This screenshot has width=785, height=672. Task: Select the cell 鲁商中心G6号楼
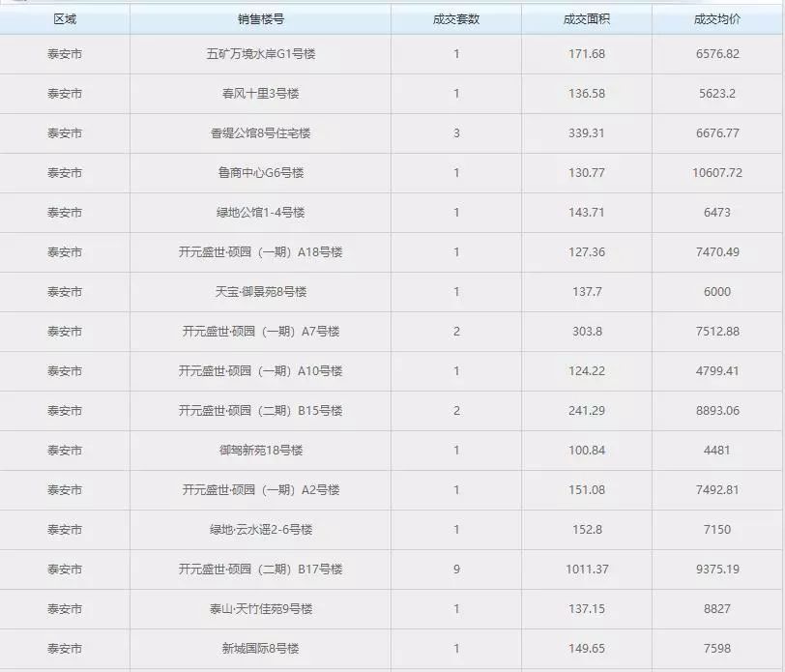coord(261,173)
